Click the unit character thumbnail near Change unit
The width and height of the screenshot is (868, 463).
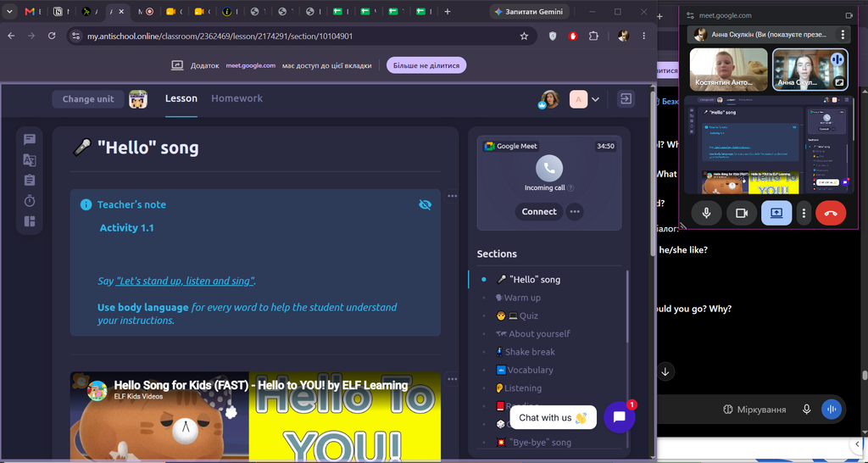pyautogui.click(x=138, y=99)
